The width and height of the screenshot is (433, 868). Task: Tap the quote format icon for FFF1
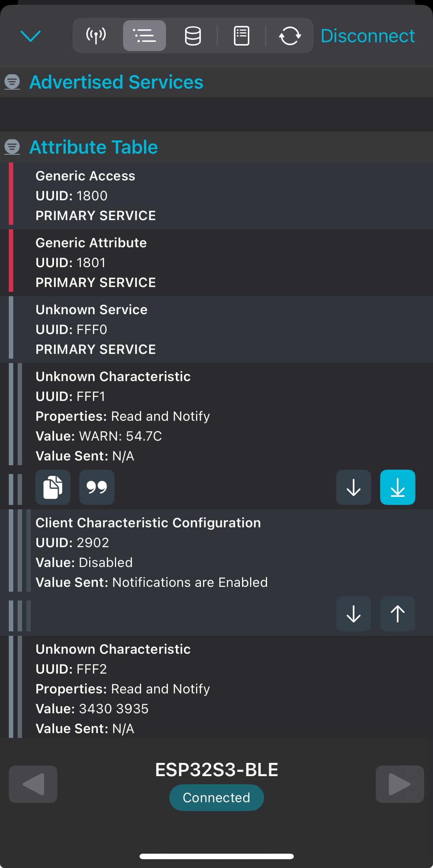coord(97,487)
